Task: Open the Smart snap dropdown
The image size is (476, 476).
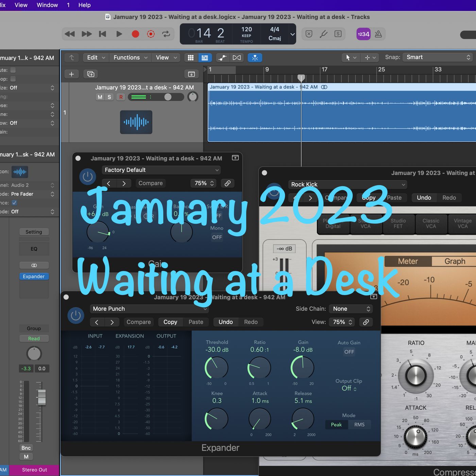Action: point(437,57)
